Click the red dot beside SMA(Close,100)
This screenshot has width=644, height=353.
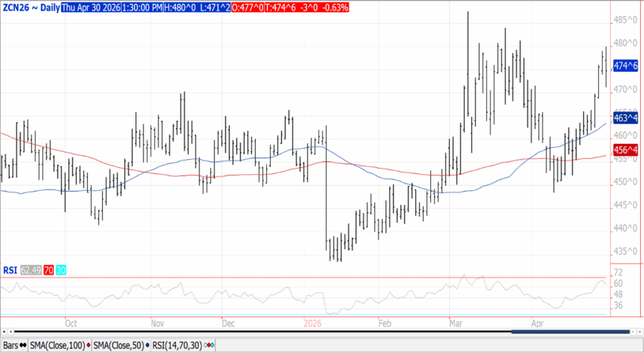point(89,345)
